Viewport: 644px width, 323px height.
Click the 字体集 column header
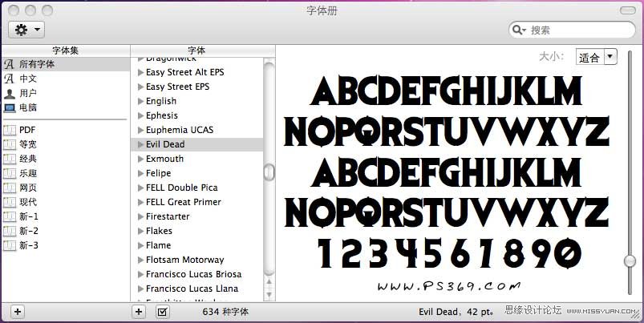point(66,50)
